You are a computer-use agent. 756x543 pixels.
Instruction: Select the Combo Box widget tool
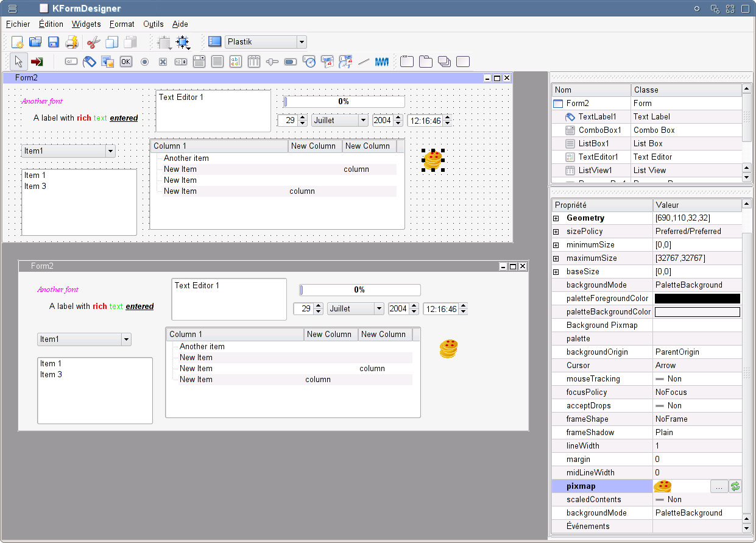pyautogui.click(x=199, y=62)
